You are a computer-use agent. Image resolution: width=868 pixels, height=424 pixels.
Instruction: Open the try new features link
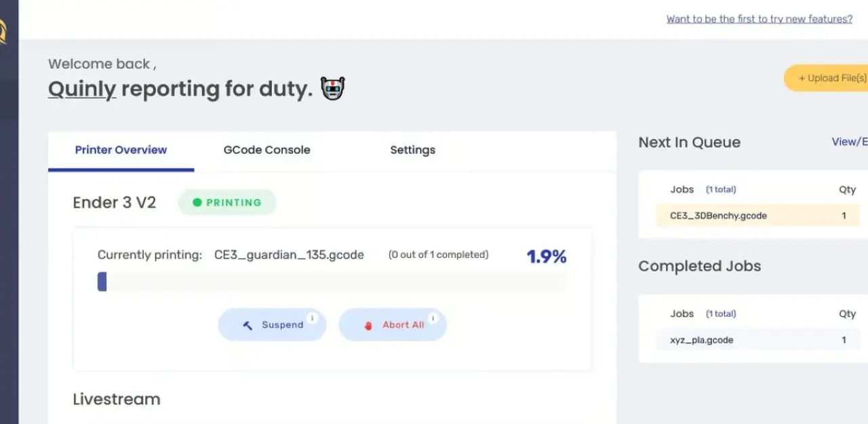tap(759, 19)
